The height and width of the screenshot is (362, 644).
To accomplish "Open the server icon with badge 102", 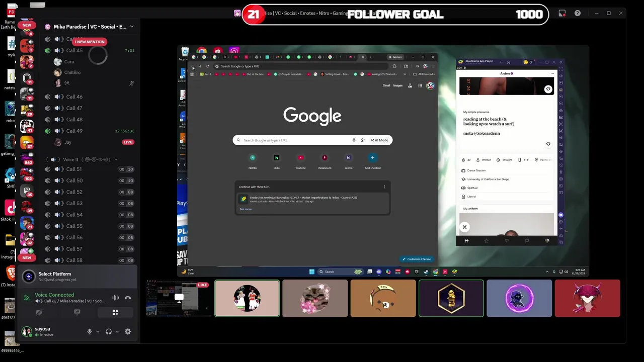I will pos(27,175).
